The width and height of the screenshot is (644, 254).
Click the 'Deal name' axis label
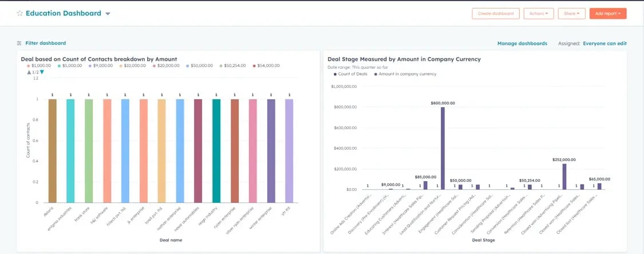(171, 240)
